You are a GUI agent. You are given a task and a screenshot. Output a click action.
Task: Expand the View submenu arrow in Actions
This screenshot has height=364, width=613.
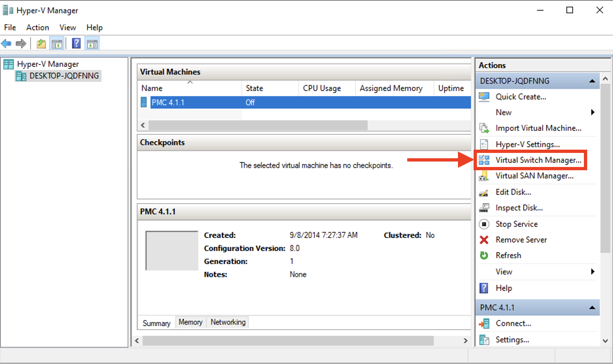pos(593,272)
